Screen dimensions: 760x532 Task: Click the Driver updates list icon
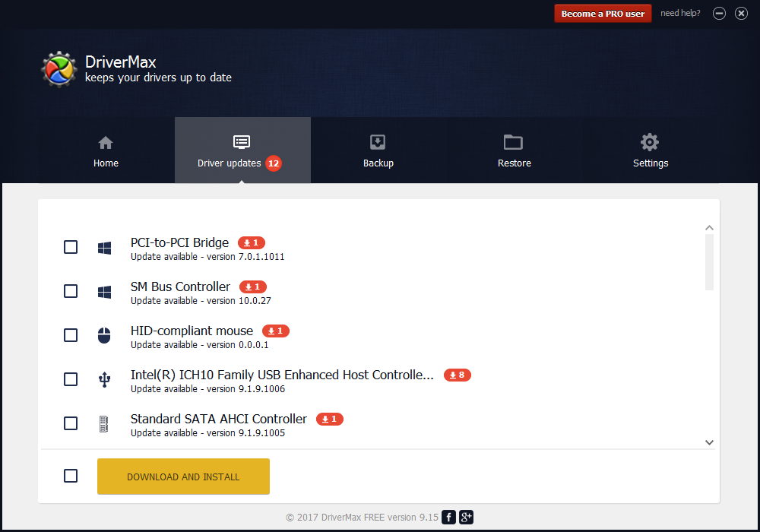tap(242, 142)
